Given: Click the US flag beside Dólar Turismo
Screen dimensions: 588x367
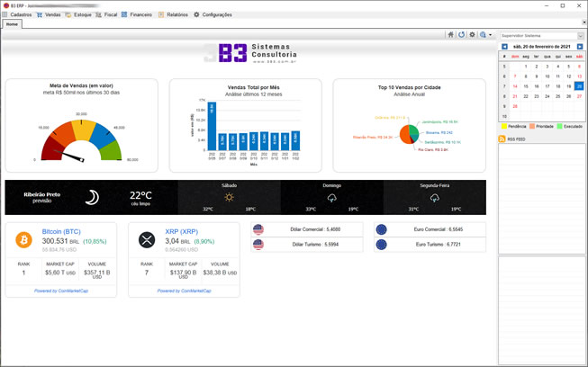Looking at the screenshot, I should [x=258, y=245].
